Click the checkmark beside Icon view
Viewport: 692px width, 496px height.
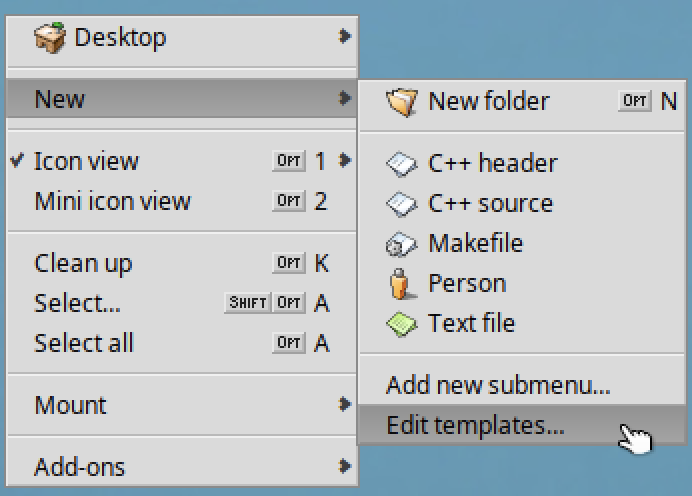(x=17, y=161)
